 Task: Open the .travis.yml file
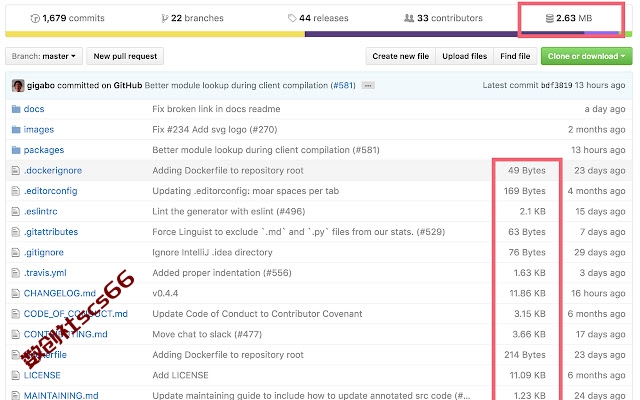pyautogui.click(x=45, y=273)
